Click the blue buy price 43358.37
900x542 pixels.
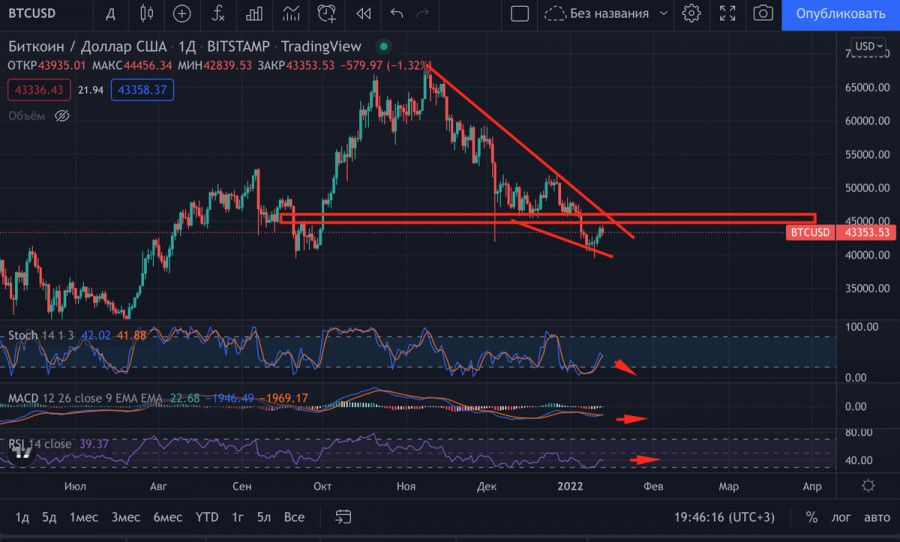pyautogui.click(x=142, y=90)
